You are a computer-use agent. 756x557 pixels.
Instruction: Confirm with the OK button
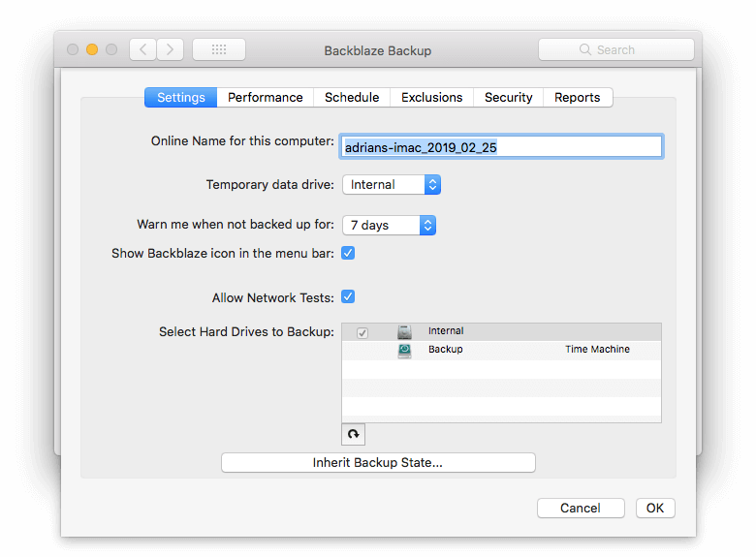pos(655,508)
